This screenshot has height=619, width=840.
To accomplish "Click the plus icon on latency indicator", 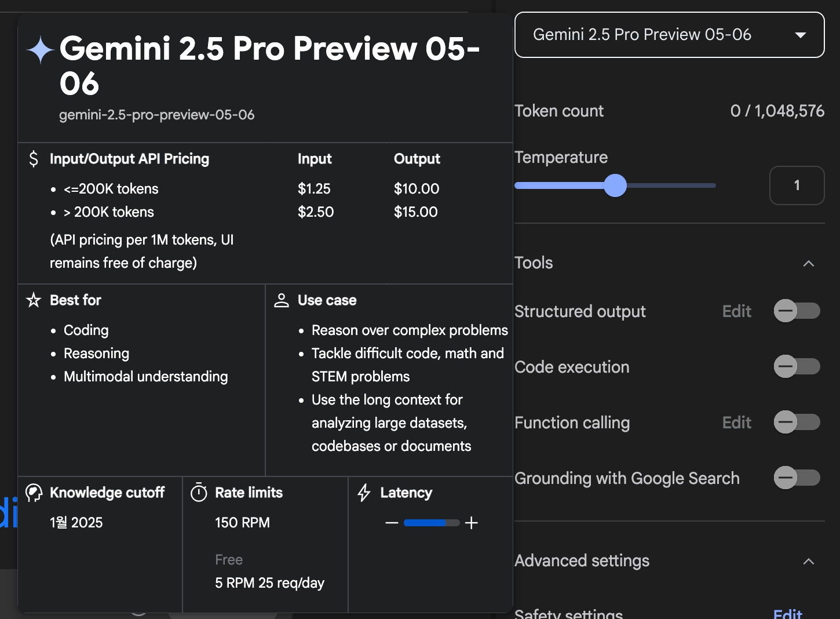I will [x=472, y=523].
